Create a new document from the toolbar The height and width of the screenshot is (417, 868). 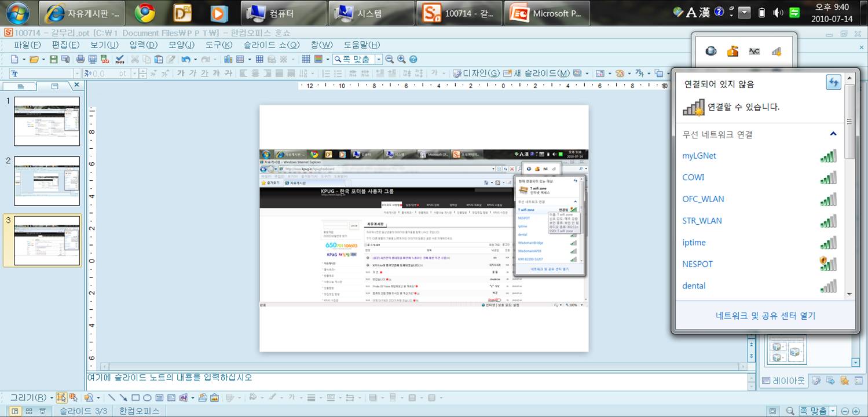pos(14,59)
